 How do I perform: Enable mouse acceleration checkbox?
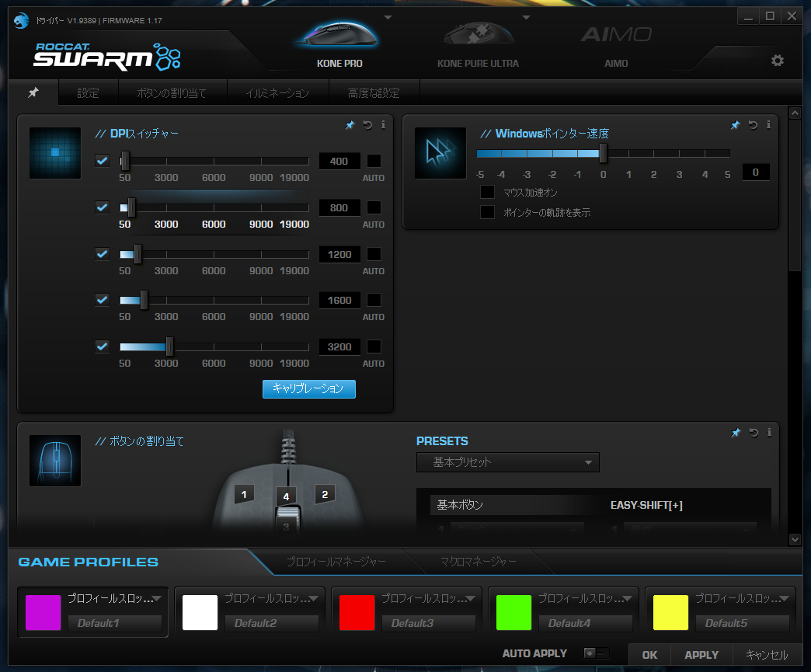coord(487,192)
